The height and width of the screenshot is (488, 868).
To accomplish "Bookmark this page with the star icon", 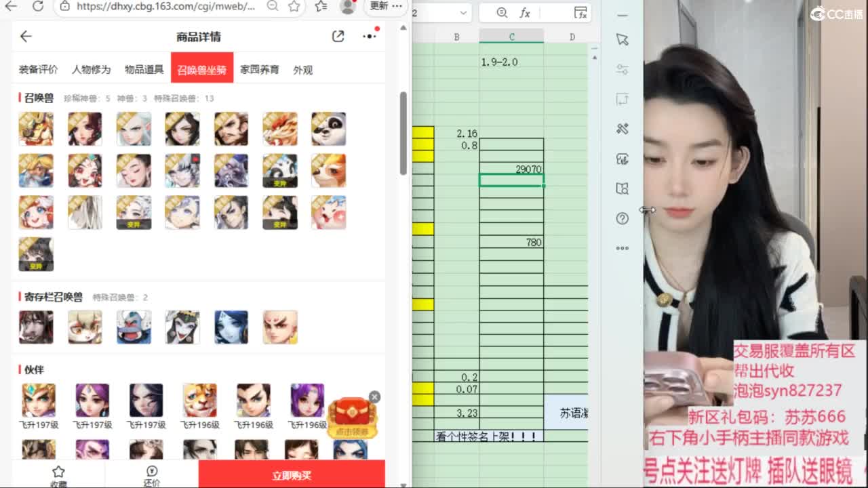I will (294, 6).
